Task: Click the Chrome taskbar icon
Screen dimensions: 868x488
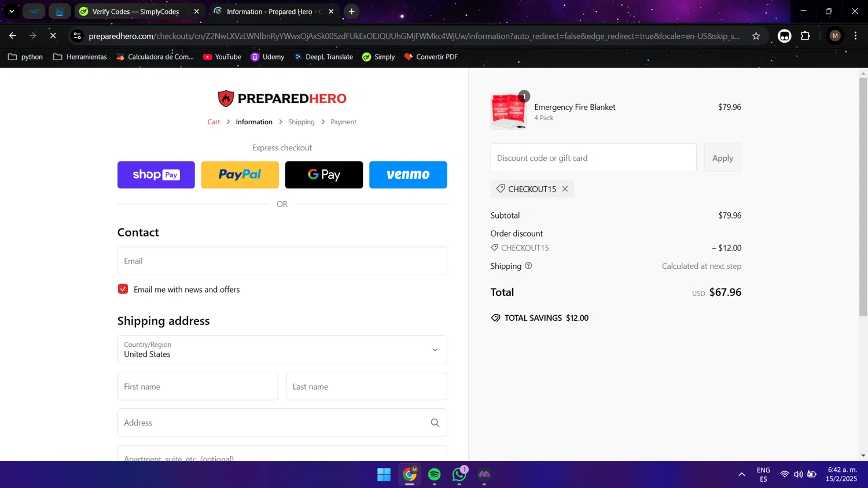Action: (410, 475)
